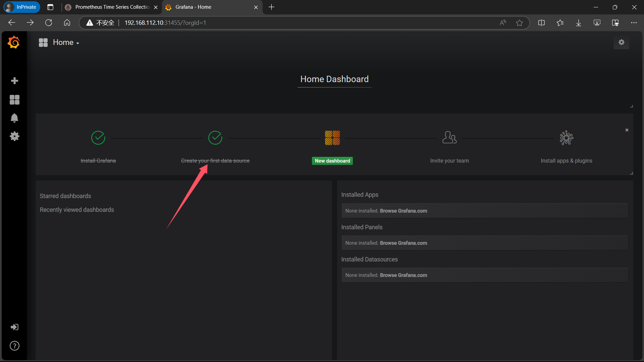Click the Grafana logo icon
Image resolution: width=644 pixels, height=362 pixels.
14,43
